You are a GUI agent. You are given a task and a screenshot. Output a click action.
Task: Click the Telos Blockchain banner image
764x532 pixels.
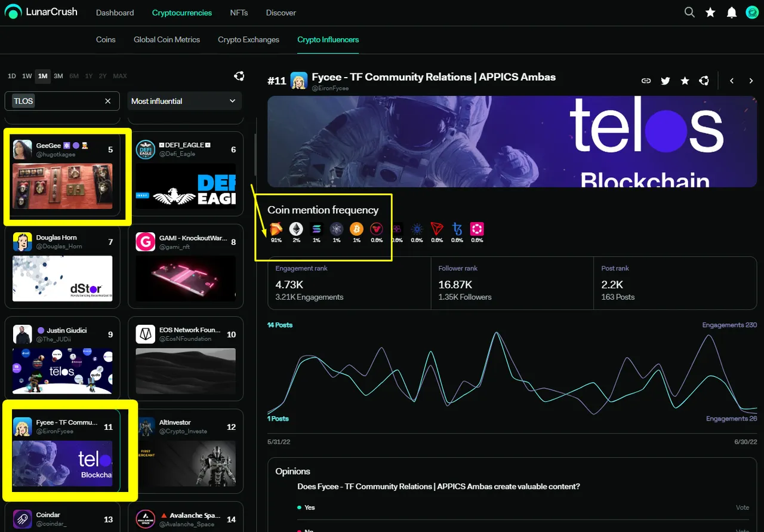[512, 142]
